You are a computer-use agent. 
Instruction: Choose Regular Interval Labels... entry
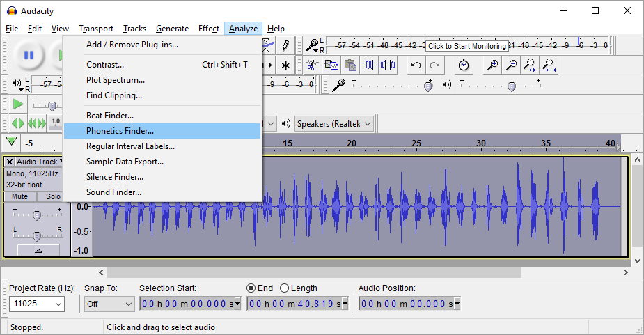(x=162, y=146)
